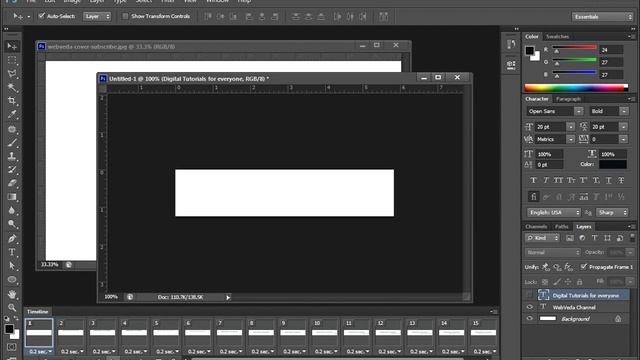Select the Ellipse shape tool

12,280
